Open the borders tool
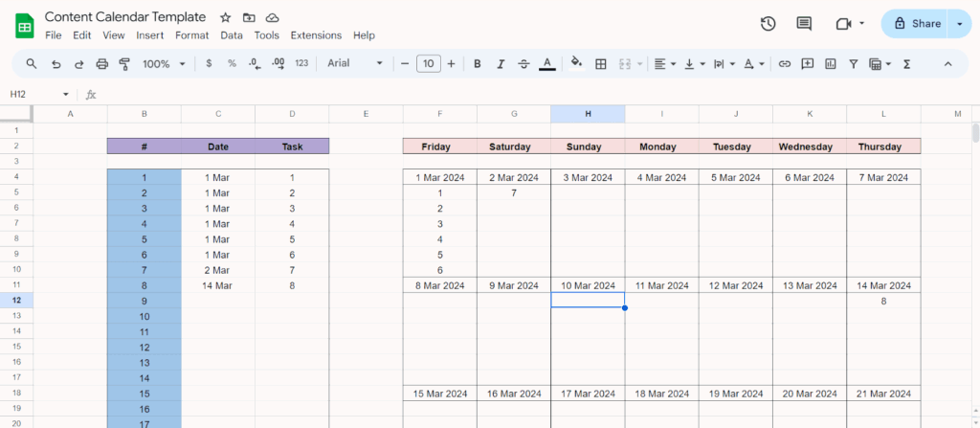This screenshot has width=980, height=428. coord(601,64)
